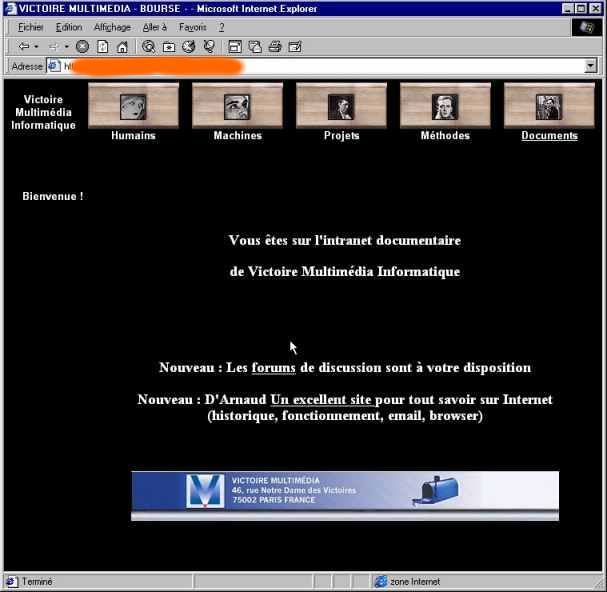Click the 'Bienvenue !' text
This screenshot has height=592, width=607.
coord(53,196)
